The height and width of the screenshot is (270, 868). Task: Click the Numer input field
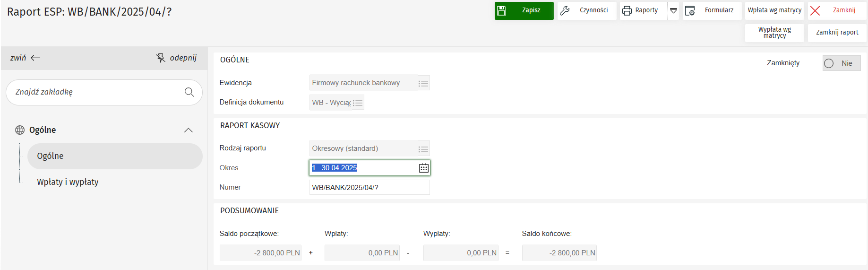tap(369, 188)
